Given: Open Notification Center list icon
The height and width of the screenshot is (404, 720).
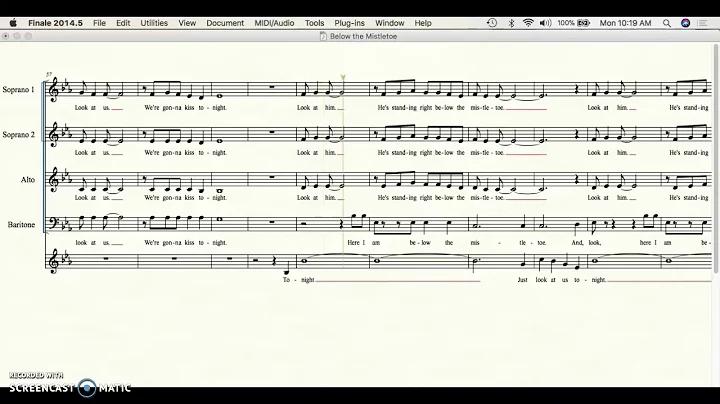Looking at the screenshot, I should coord(702,23).
